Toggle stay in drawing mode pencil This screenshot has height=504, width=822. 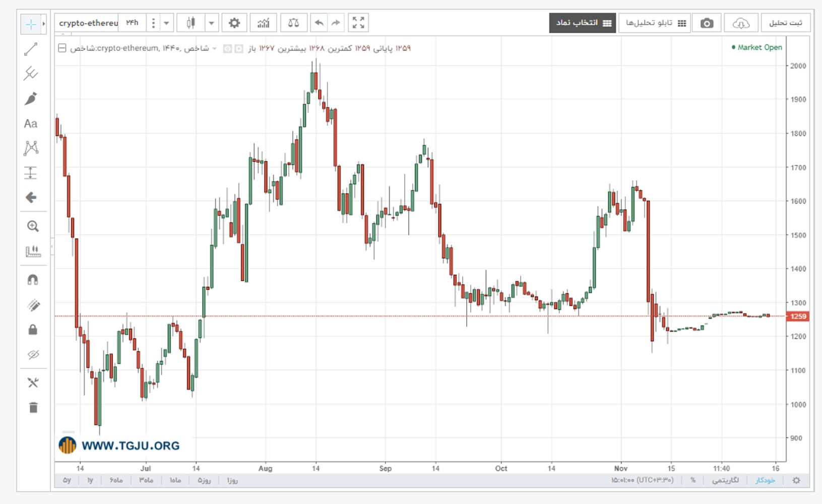point(33,305)
